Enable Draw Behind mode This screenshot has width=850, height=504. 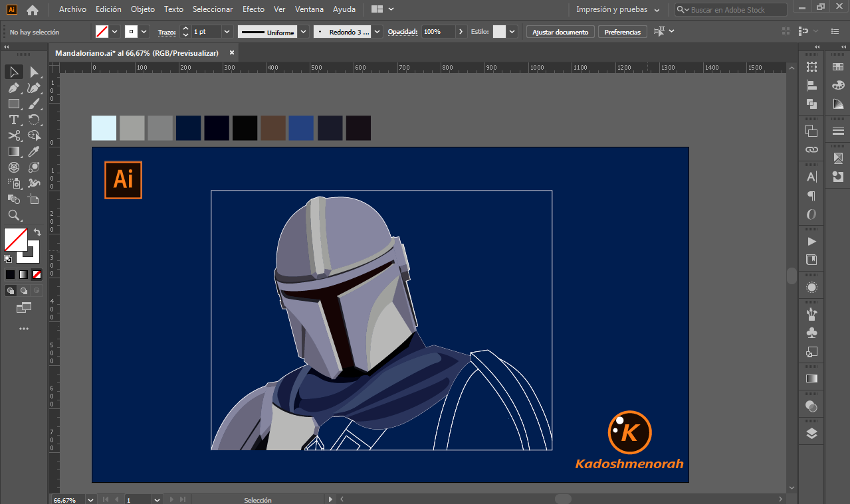pos(23,290)
